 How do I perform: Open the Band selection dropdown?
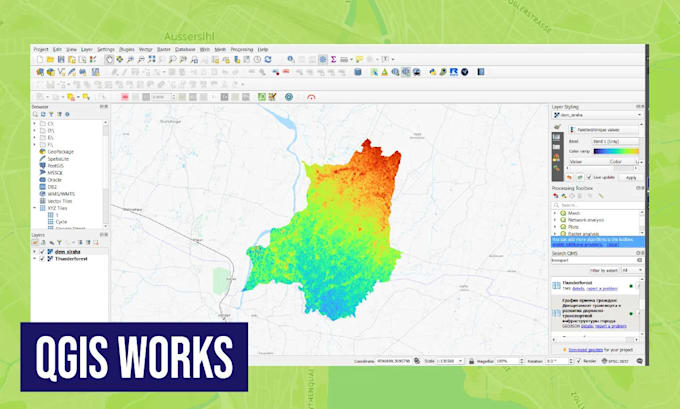(615, 141)
